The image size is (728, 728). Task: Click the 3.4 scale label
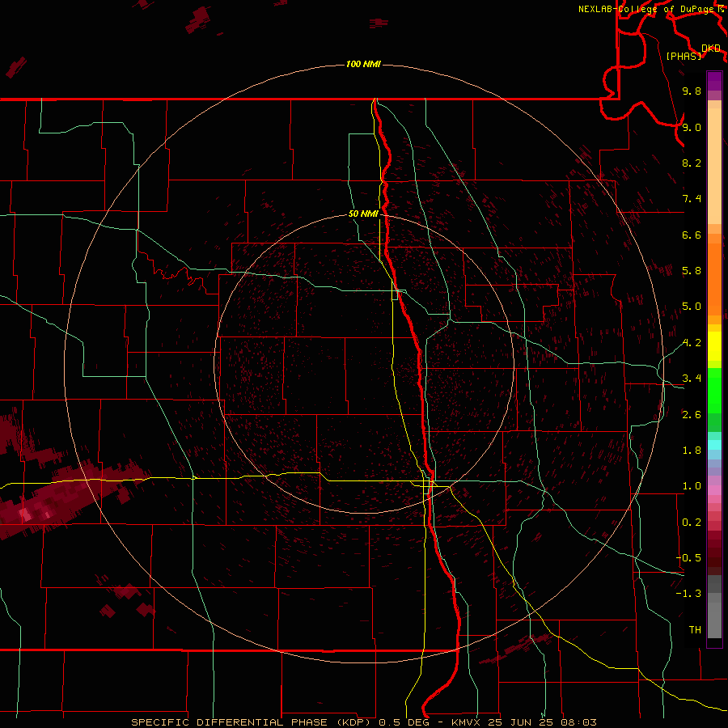[x=692, y=379]
